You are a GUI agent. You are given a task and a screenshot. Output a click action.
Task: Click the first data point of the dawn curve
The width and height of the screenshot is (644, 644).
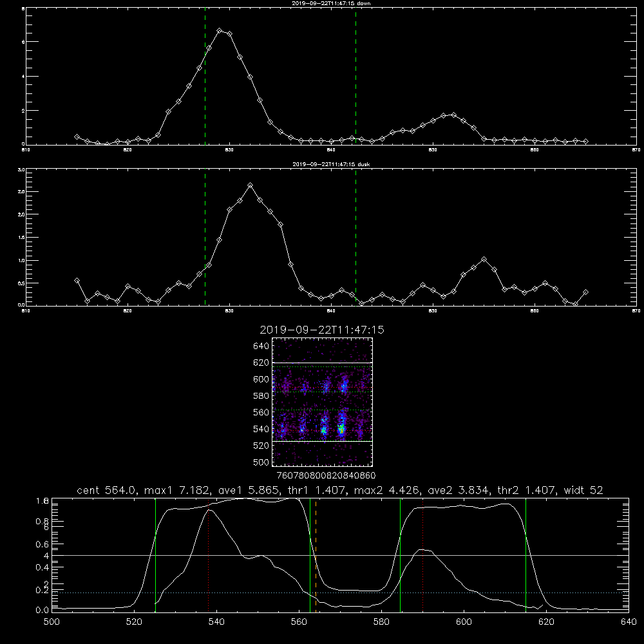click(77, 137)
